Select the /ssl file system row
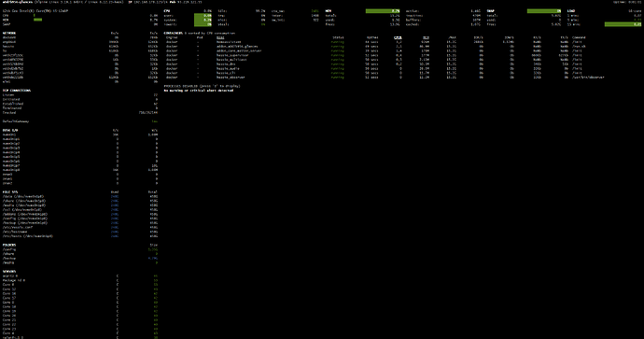 tap(80, 209)
